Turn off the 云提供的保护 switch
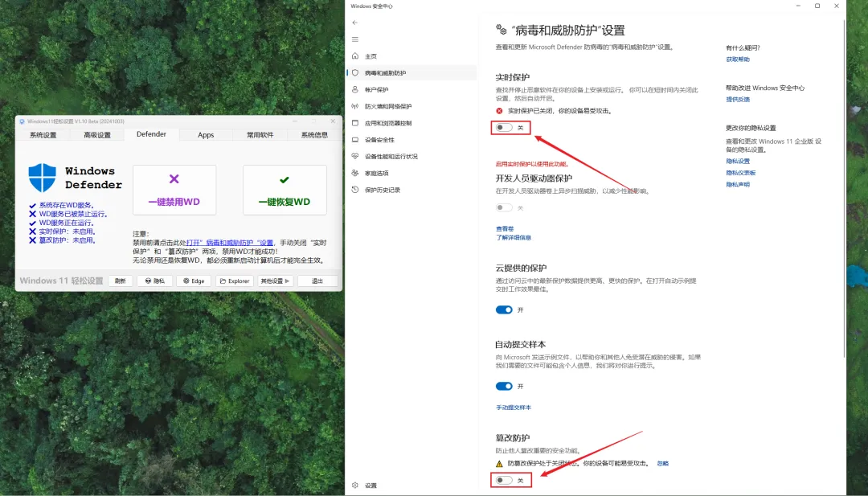The image size is (868, 496). pyautogui.click(x=504, y=309)
